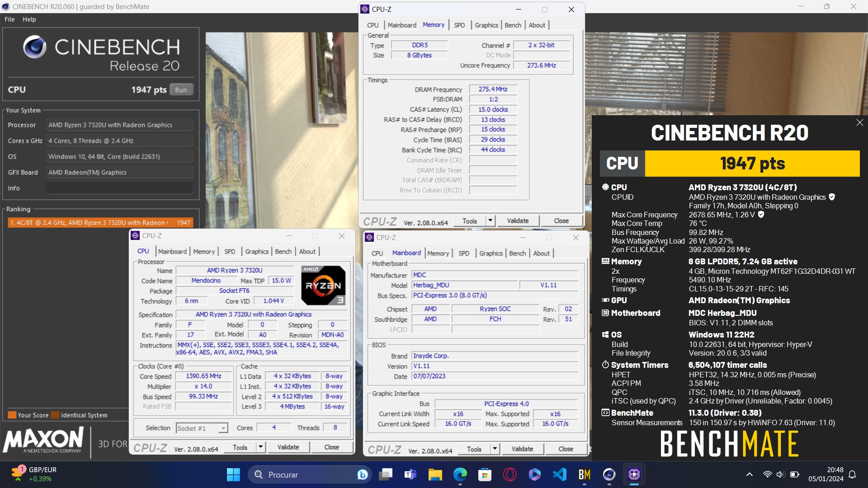Screen dimensions: 868x488
Task: Open the volume speaker tray icon
Action: coord(780,474)
